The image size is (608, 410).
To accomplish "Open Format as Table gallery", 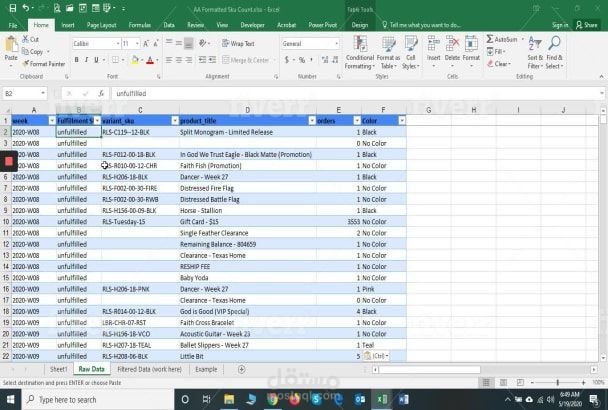I will tap(388, 52).
